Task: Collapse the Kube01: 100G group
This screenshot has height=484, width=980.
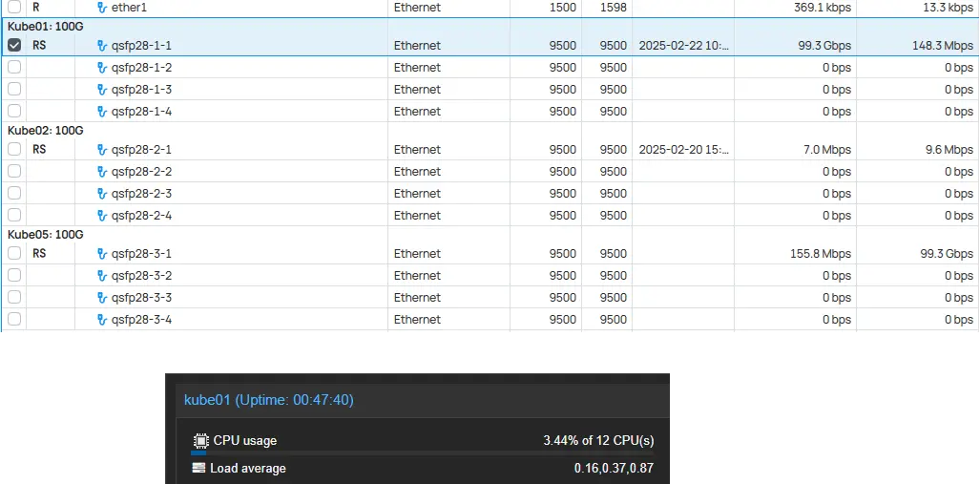Action: click(45, 27)
